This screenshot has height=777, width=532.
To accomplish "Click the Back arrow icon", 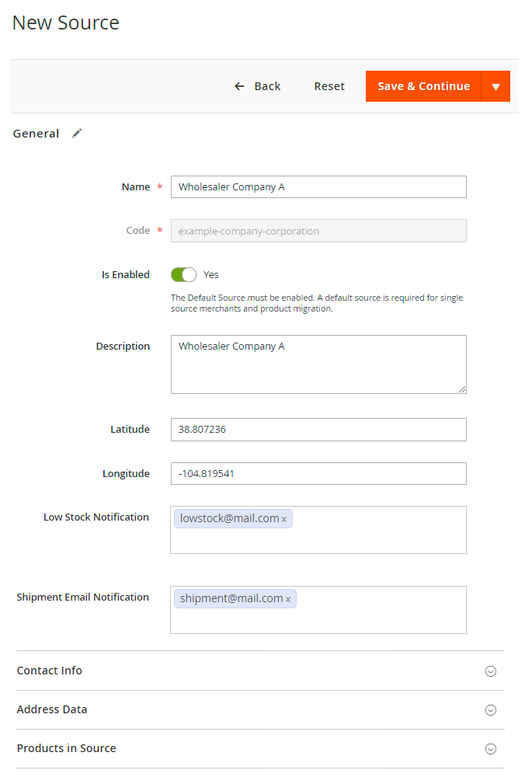I will 239,86.
